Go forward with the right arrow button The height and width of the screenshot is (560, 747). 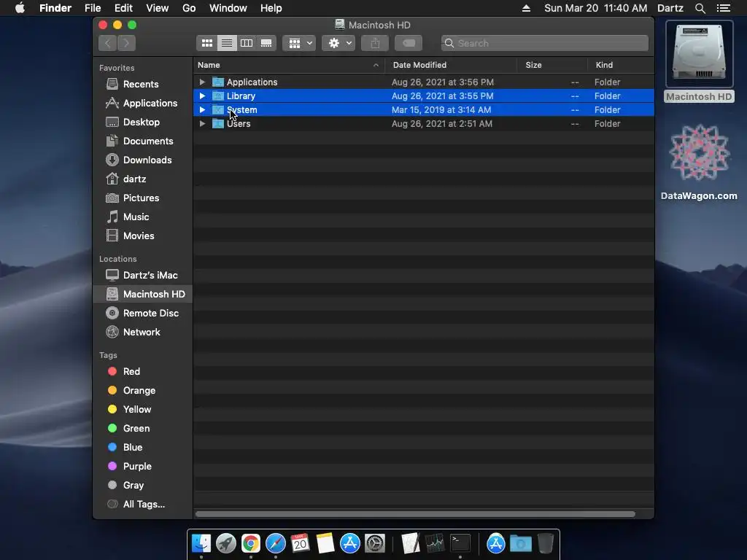pyautogui.click(x=126, y=43)
